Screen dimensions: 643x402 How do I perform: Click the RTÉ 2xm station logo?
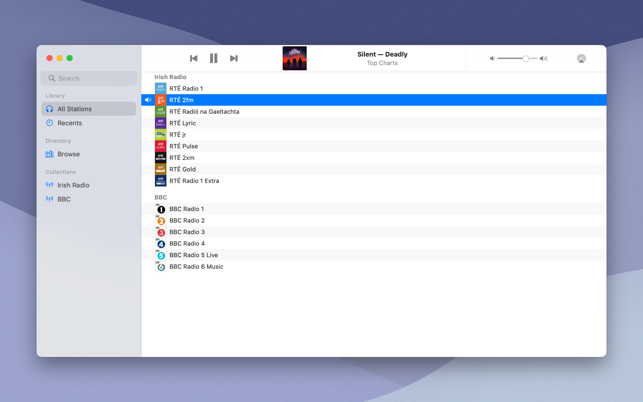[x=161, y=157]
